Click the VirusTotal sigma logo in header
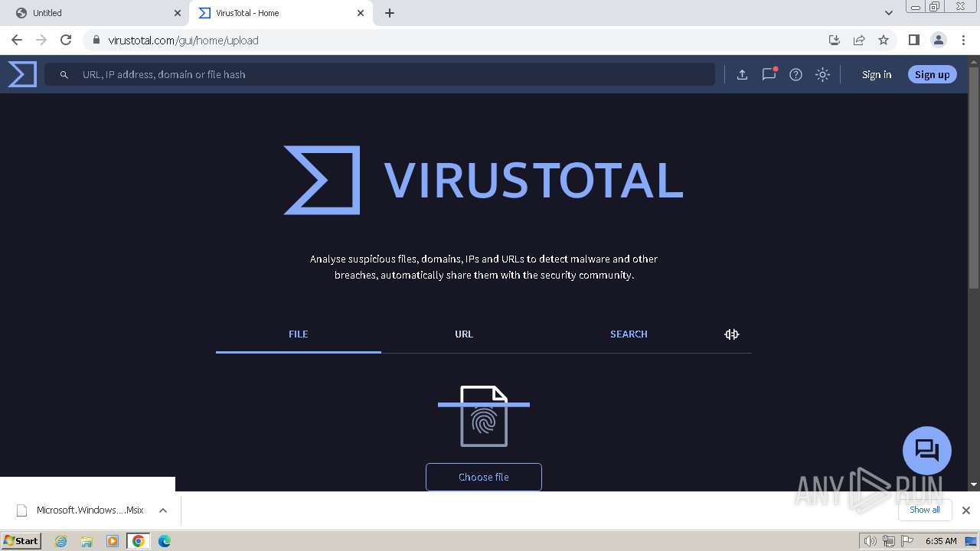Screen dimensions: 980x551 click(x=22, y=74)
